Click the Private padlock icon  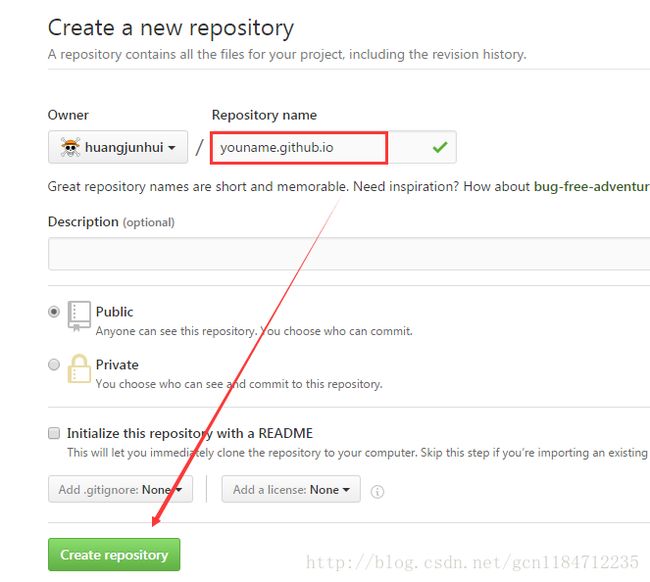pyautogui.click(x=79, y=369)
